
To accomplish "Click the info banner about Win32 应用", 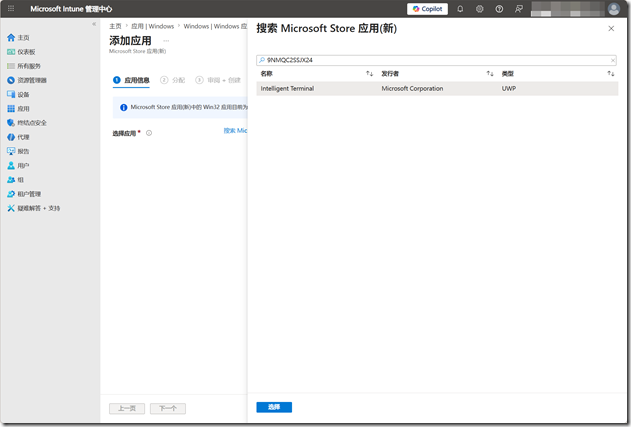I will click(x=180, y=107).
